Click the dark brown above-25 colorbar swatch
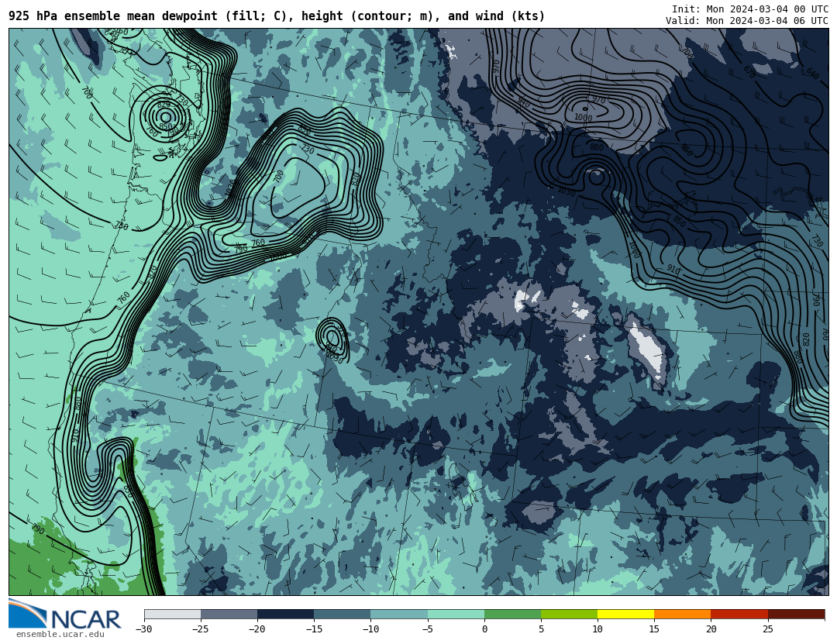 tap(796, 614)
